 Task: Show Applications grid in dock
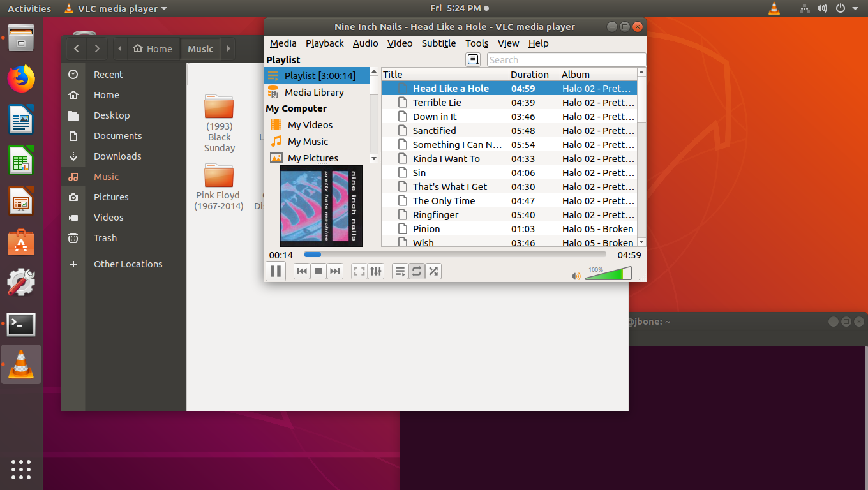21,469
